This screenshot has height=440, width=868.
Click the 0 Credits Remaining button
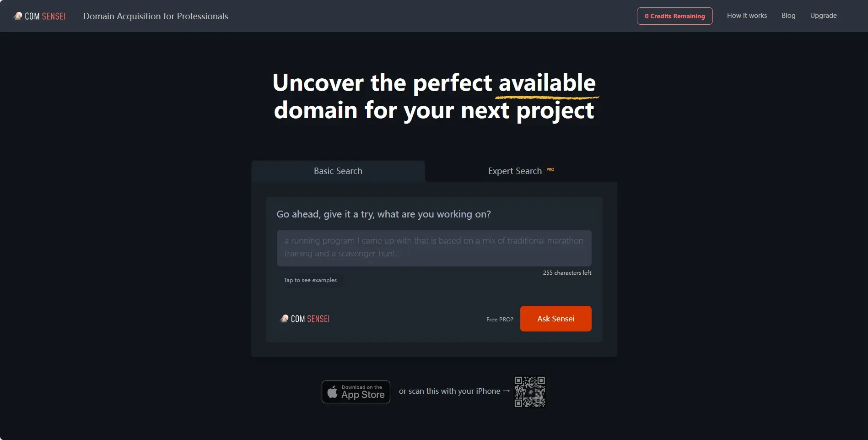(x=674, y=16)
